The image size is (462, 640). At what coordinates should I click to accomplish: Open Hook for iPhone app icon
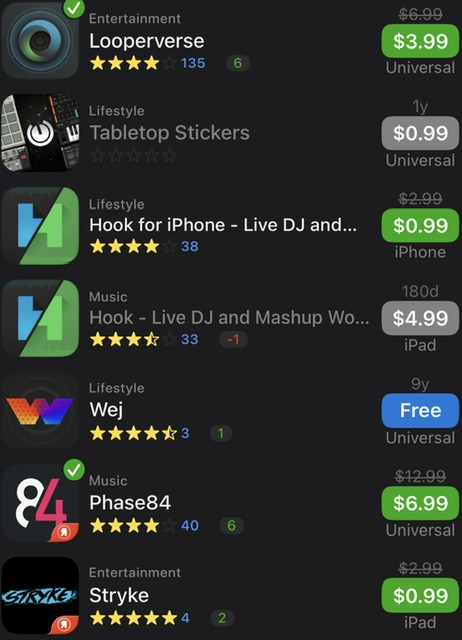(40, 226)
